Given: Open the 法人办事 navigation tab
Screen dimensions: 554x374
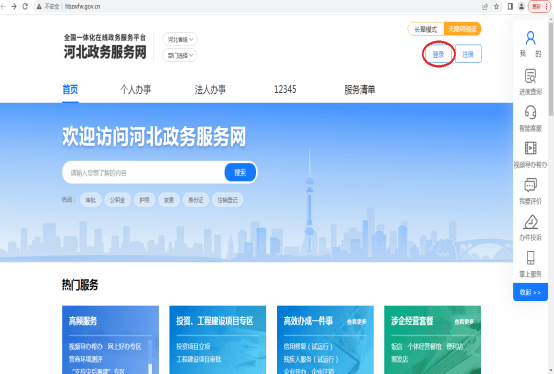Looking at the screenshot, I should (210, 90).
